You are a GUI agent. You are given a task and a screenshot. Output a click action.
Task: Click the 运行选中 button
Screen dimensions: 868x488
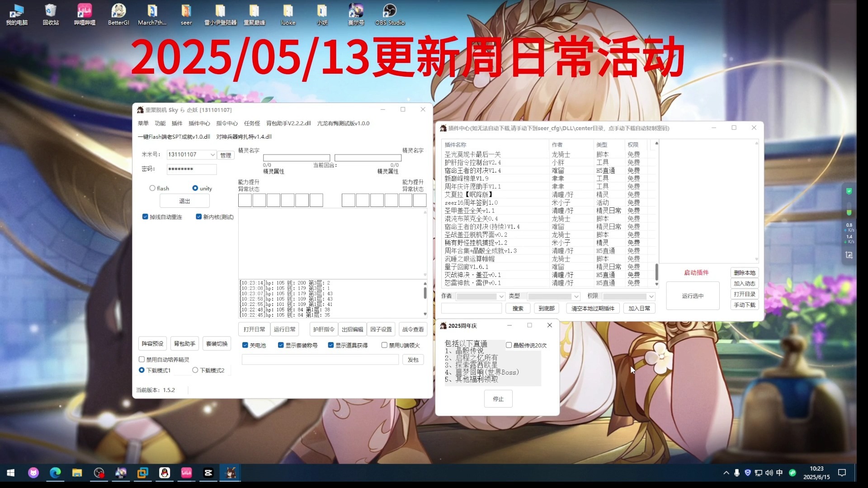[x=693, y=296]
